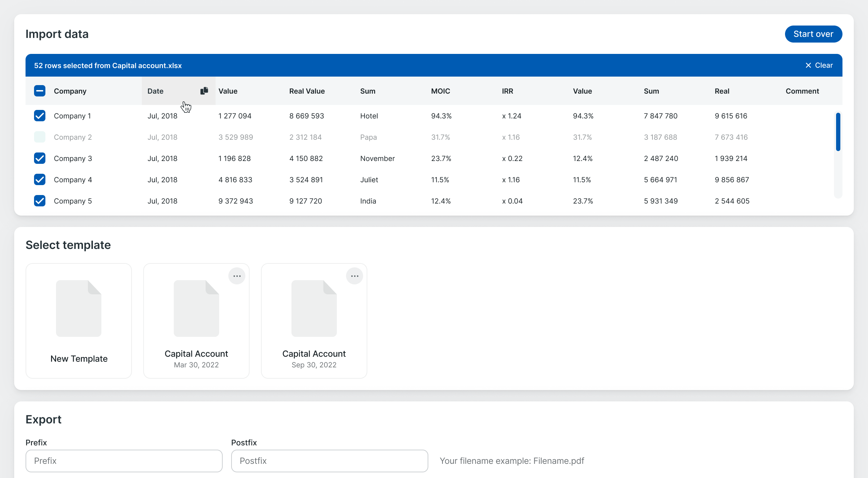Toggle the select-all checkbox in the header
The image size is (868, 478).
pos(39,91)
